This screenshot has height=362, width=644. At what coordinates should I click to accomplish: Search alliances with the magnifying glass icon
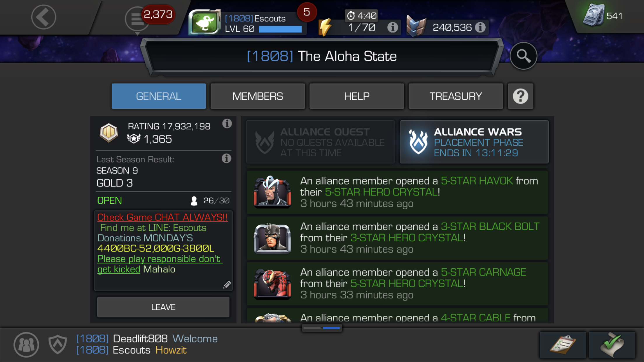523,56
